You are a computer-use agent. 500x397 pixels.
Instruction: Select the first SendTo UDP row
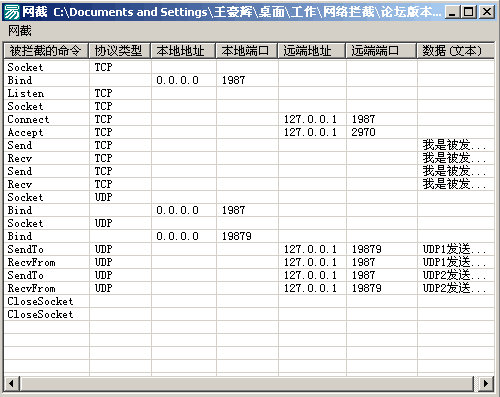tap(249, 249)
